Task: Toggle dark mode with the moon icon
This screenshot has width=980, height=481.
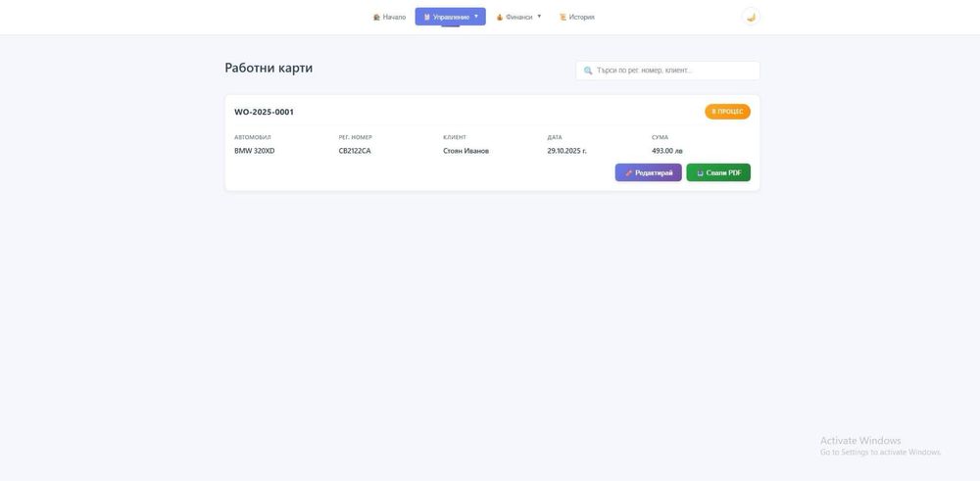Action: (751, 17)
